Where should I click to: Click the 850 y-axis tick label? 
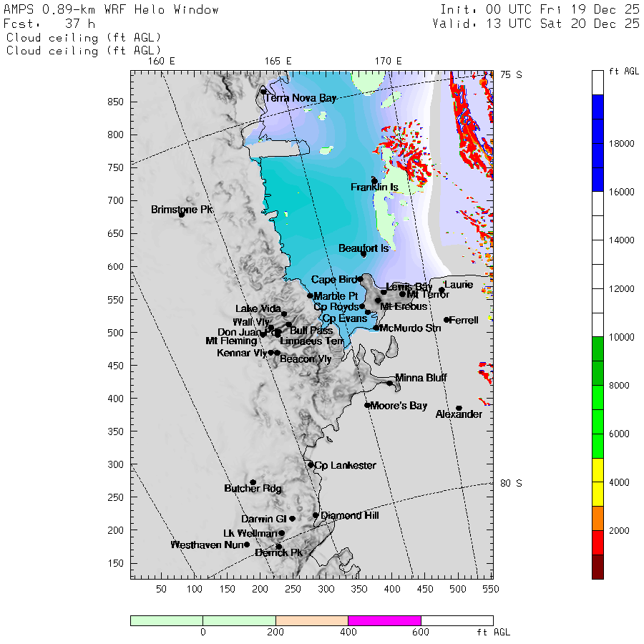115,102
